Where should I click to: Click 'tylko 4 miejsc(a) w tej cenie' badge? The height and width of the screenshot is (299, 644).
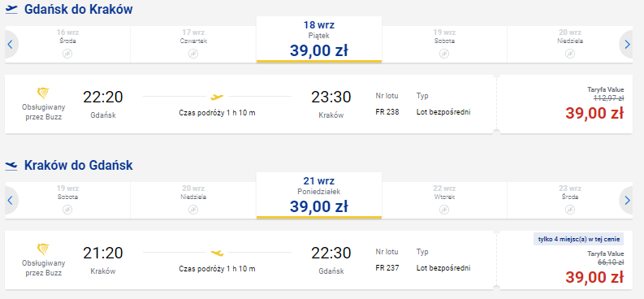[579, 239]
